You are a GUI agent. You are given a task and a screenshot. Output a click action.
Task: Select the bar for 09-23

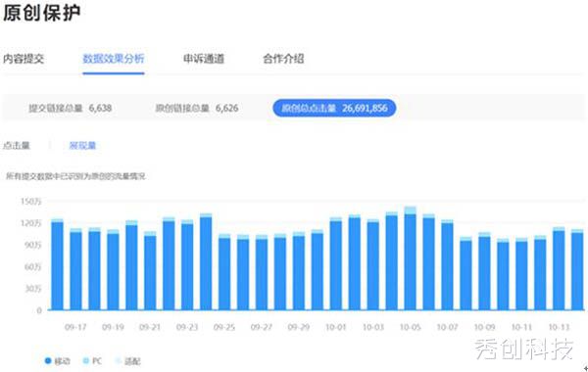(187, 265)
